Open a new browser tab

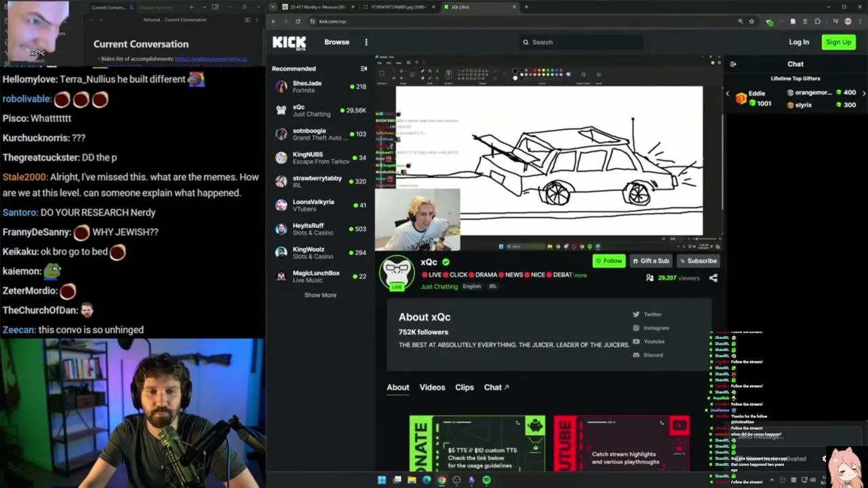pyautogui.click(x=526, y=7)
